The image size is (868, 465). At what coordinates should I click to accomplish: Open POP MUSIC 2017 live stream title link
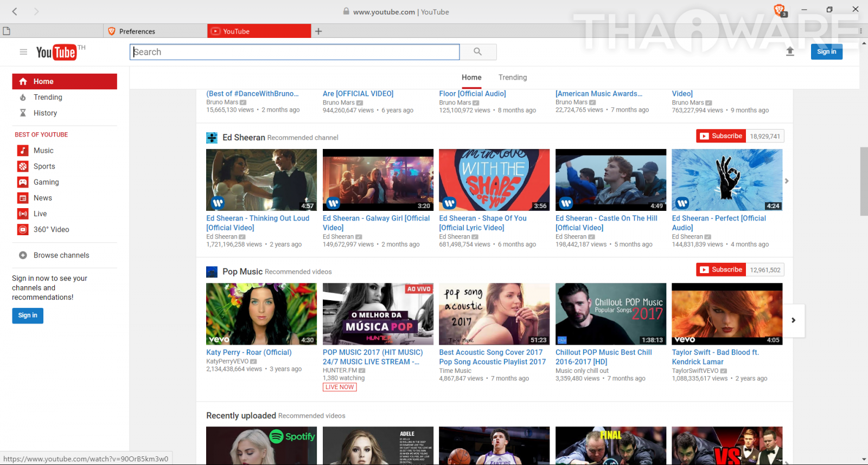coord(373,357)
